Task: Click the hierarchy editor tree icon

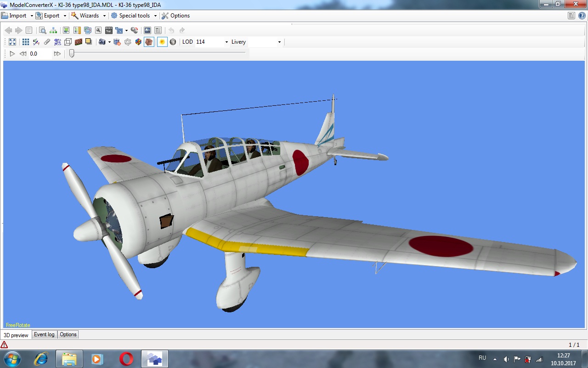Action: 54,30
